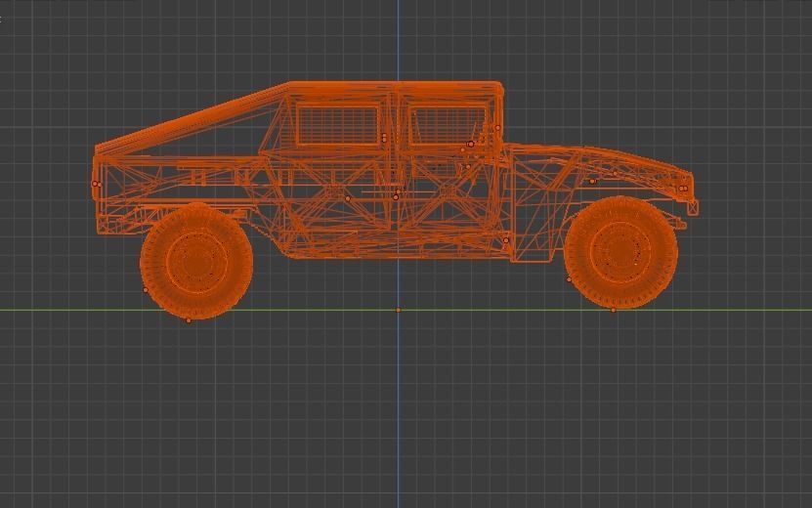This screenshot has height=508, width=812.
Task: Click the origin dot below the rear wheel
Action: 189,320
